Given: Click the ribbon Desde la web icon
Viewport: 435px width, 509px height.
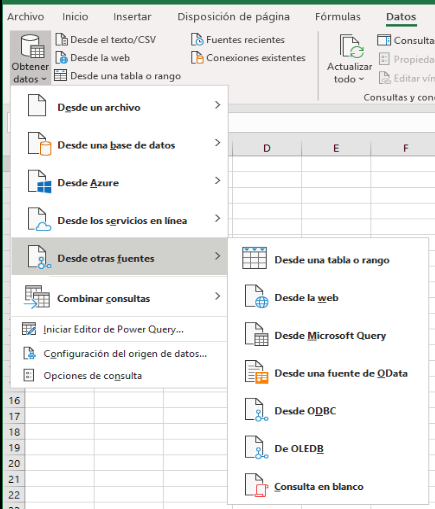Looking at the screenshot, I should coord(61,57).
